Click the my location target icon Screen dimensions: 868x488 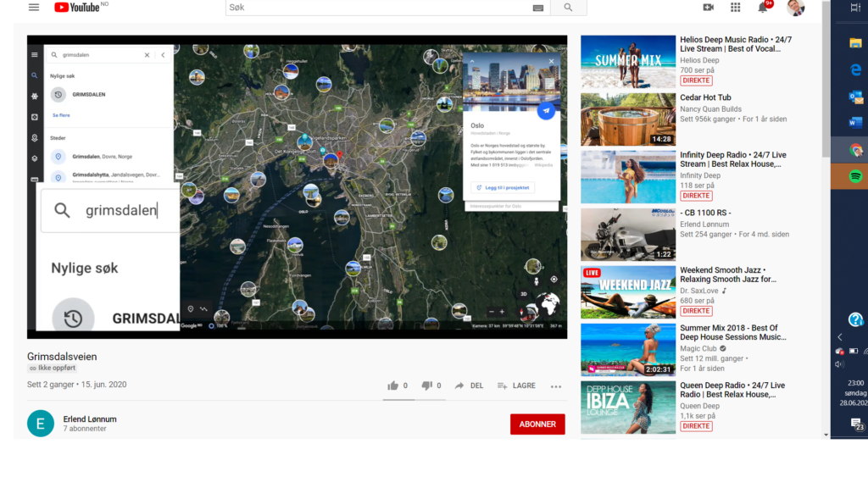click(x=554, y=280)
